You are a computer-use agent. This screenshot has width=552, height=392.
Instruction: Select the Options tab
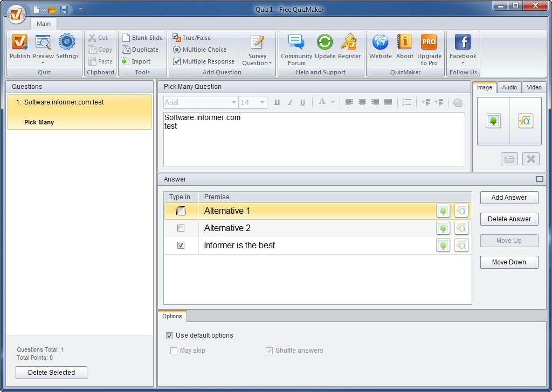172,316
